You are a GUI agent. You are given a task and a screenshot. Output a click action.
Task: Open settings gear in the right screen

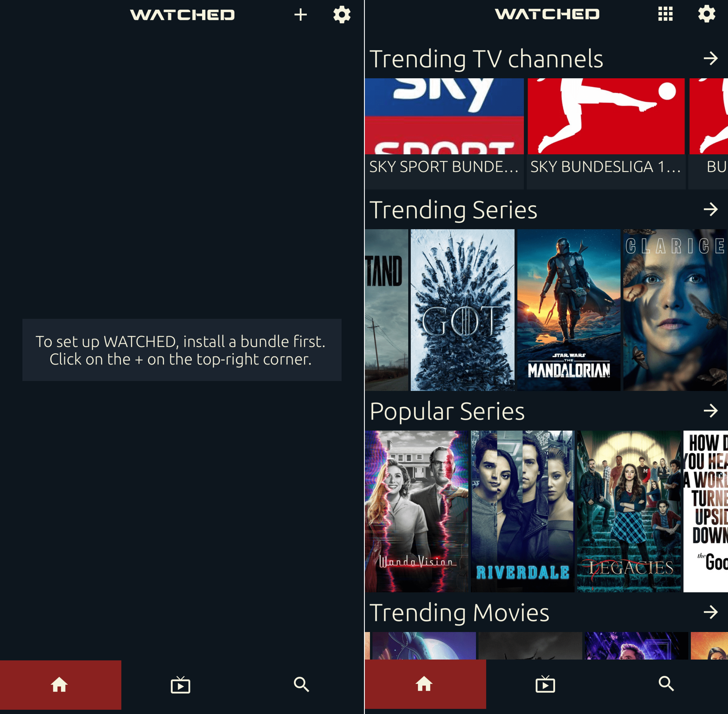[706, 14]
